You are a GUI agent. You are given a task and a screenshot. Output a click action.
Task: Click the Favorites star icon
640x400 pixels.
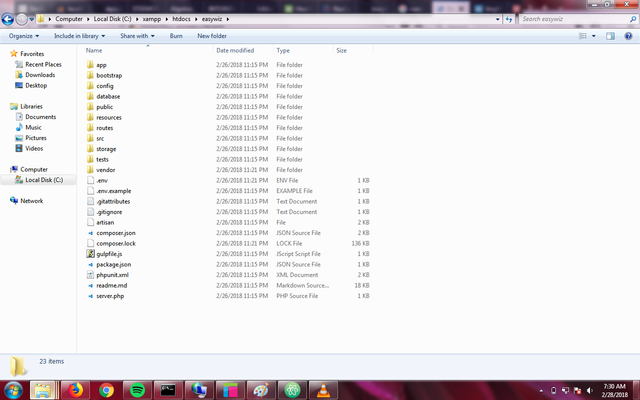pos(14,53)
